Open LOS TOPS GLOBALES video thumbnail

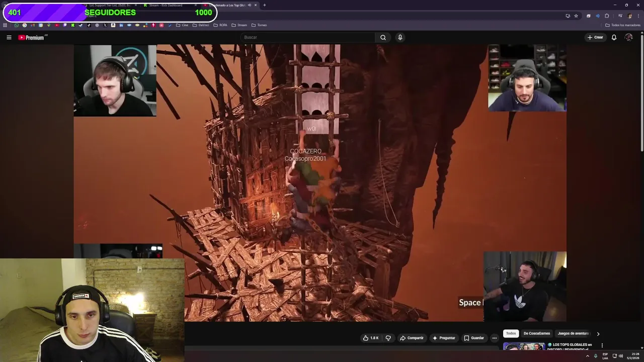click(524, 346)
